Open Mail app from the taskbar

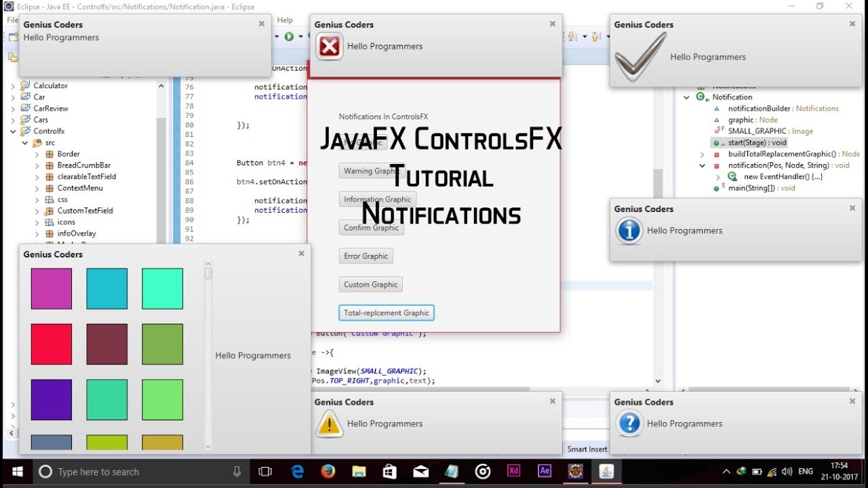point(420,472)
